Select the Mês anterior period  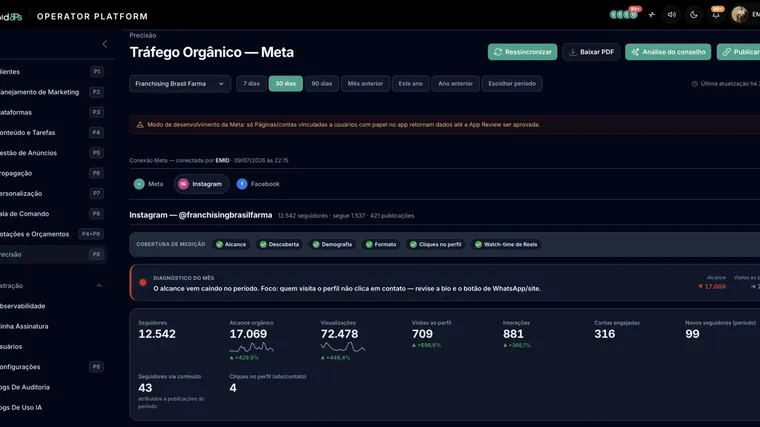365,84
